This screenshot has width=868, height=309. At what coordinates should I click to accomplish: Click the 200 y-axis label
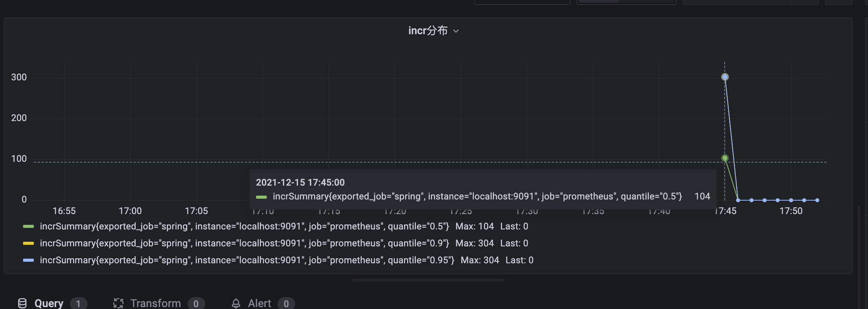click(x=19, y=118)
